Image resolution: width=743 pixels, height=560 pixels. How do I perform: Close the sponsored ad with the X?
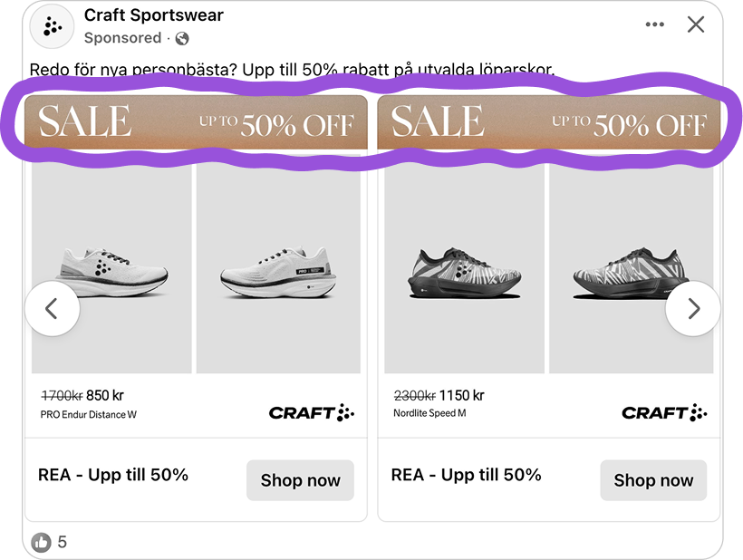pos(695,24)
